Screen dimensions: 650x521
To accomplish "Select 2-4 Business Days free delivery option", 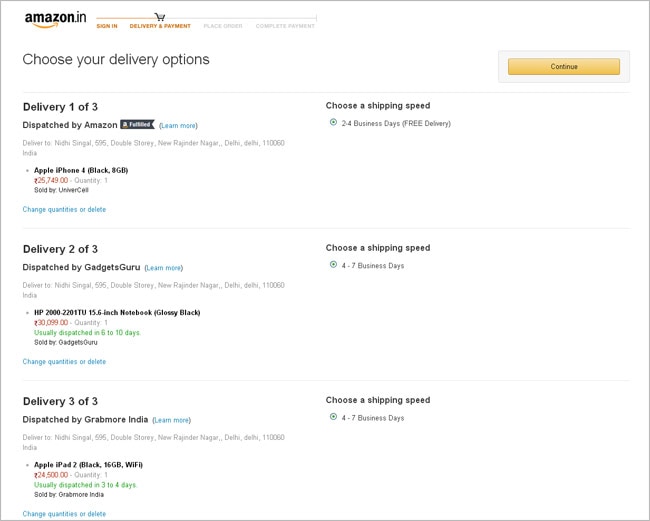I will (x=333, y=123).
